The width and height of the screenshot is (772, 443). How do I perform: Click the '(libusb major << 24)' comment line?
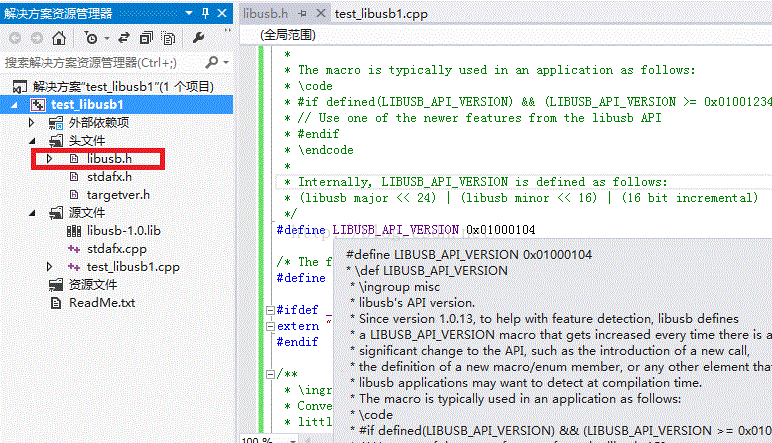point(521,198)
